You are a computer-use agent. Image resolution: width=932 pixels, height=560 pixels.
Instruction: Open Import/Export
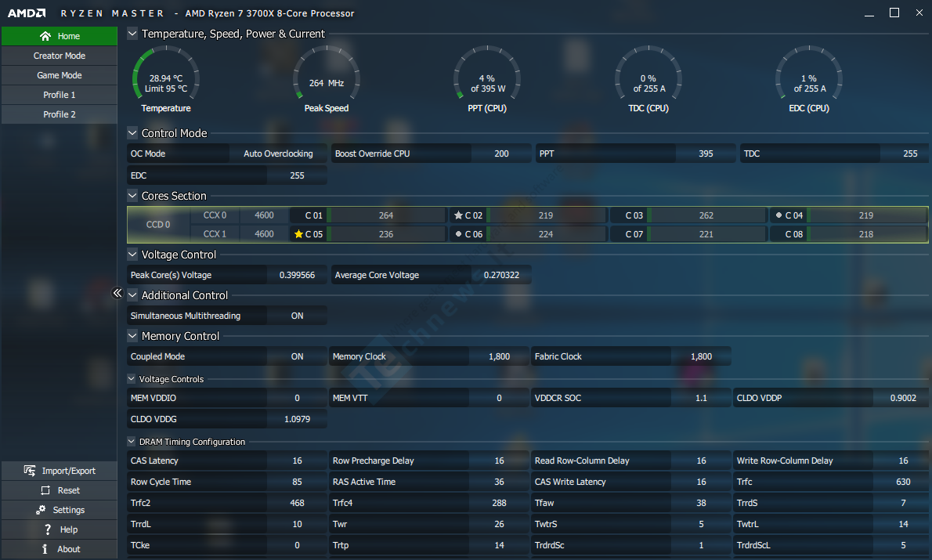[x=60, y=471]
